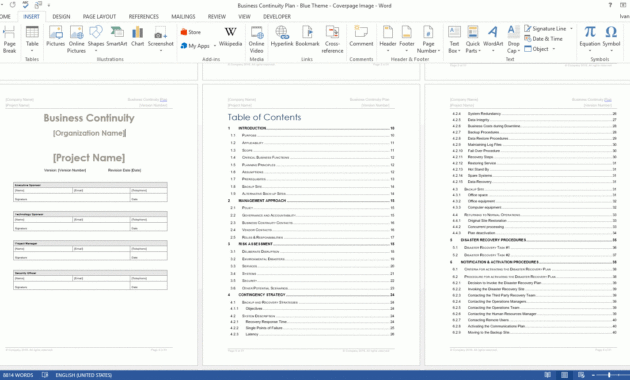Screen dimensions: 630x380
Task: Click the Table of Contents heading
Action: coord(264,117)
